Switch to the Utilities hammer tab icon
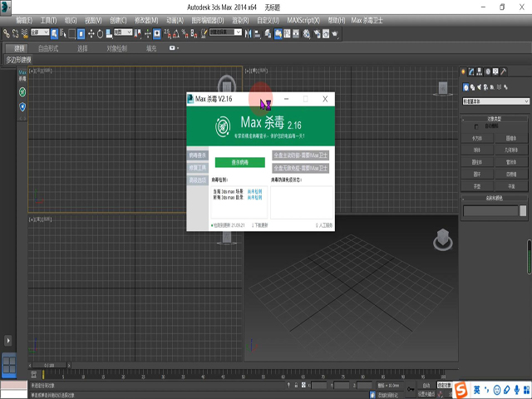Viewport: 532px width, 399px height. (504, 71)
